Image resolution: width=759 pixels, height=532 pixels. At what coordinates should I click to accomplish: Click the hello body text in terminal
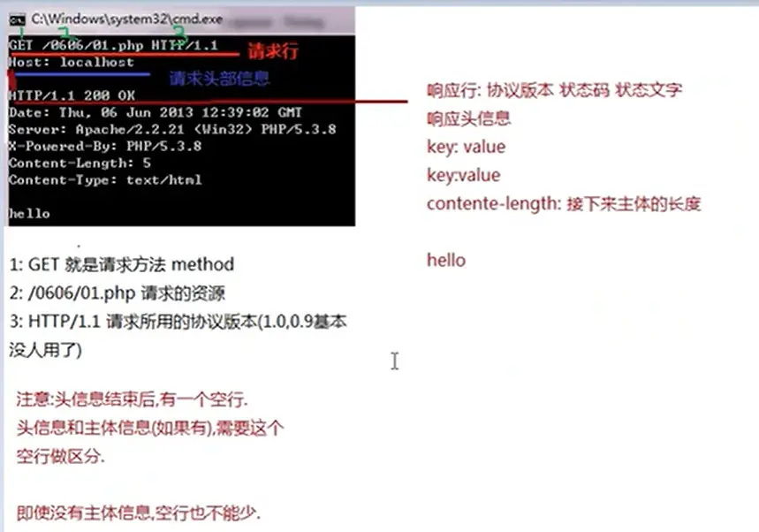click(x=29, y=213)
